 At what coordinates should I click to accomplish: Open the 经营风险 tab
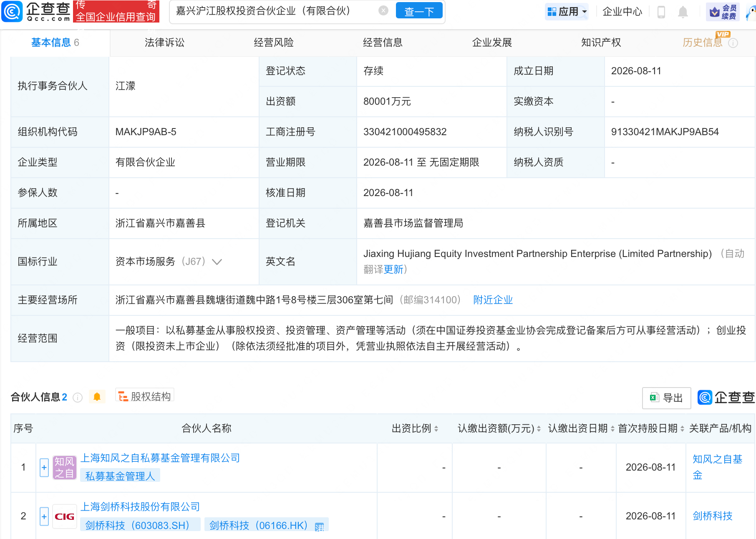pos(274,43)
